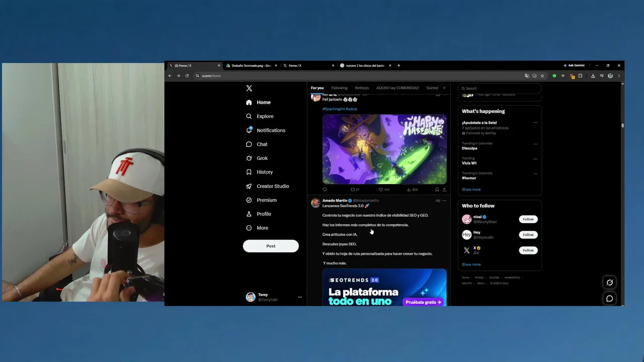Open the floating Grok button
This screenshot has height=362, width=644.
[x=609, y=283]
